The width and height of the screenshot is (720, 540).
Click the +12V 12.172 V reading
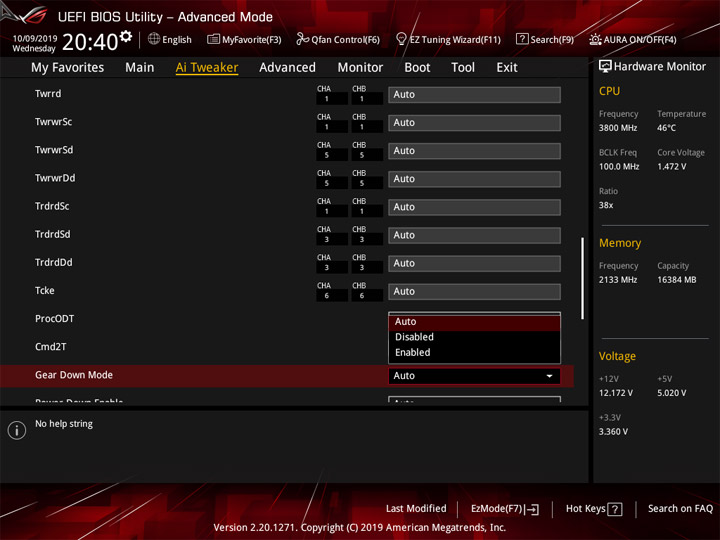pos(615,393)
